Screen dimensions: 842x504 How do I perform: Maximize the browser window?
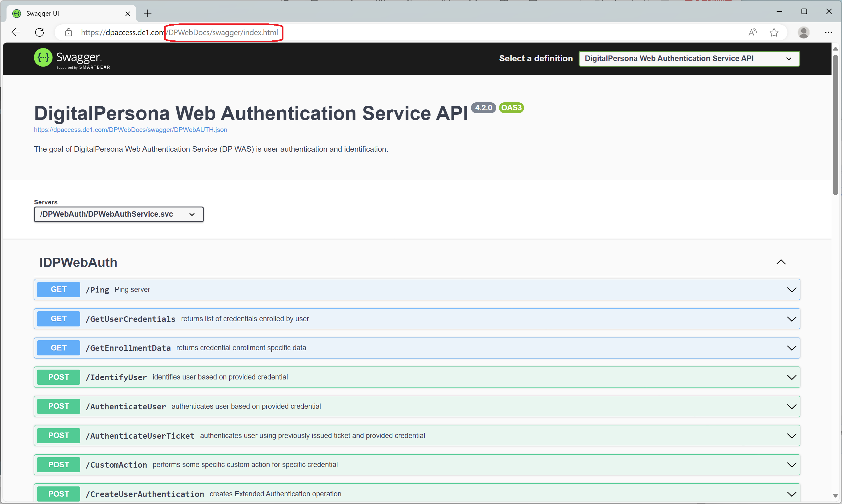pyautogui.click(x=804, y=11)
